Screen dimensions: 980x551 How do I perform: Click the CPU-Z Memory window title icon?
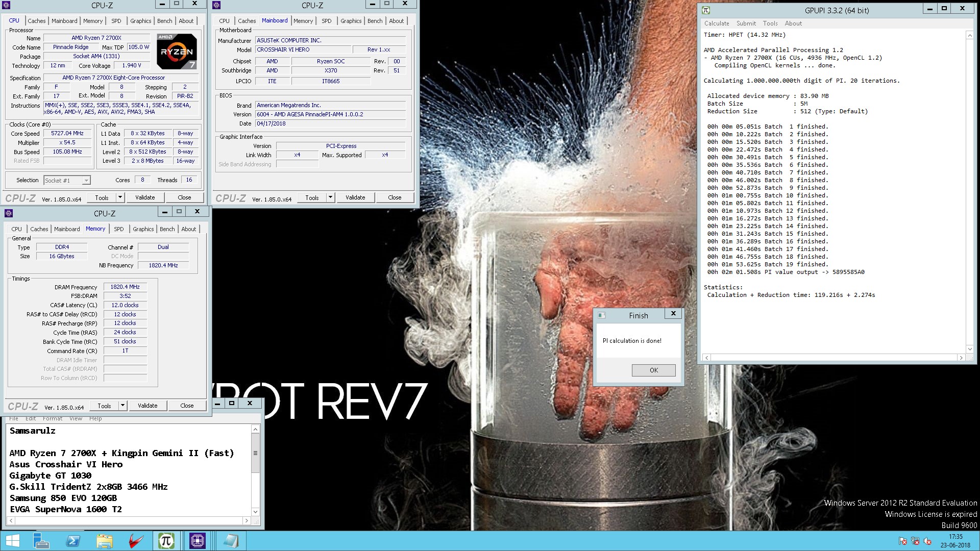point(9,213)
